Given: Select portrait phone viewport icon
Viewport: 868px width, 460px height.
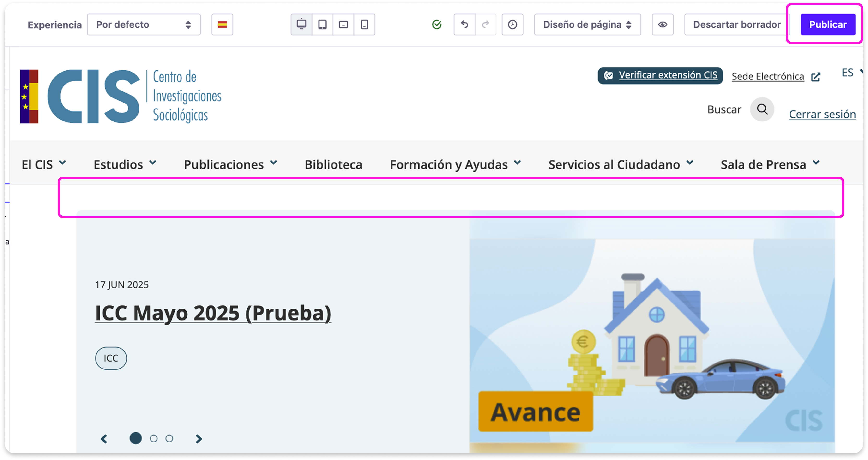Looking at the screenshot, I should 364,24.
